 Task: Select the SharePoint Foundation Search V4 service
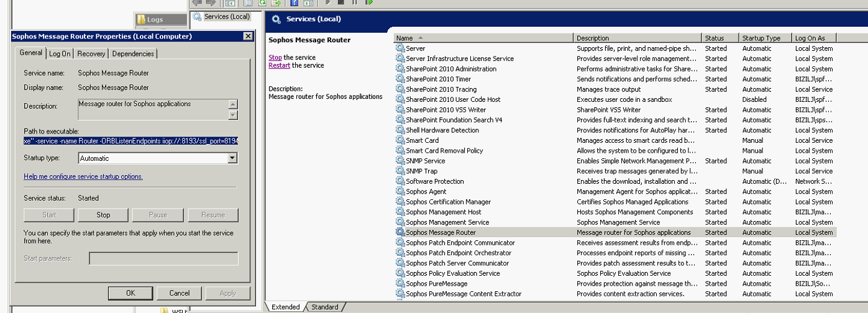pos(616,120)
